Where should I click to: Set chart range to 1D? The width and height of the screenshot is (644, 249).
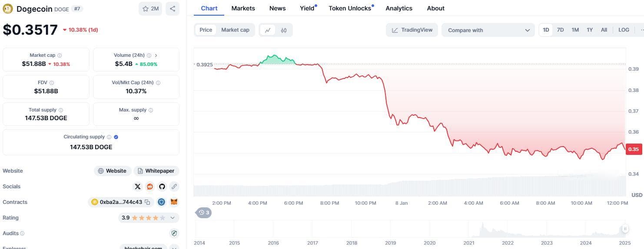pyautogui.click(x=546, y=30)
